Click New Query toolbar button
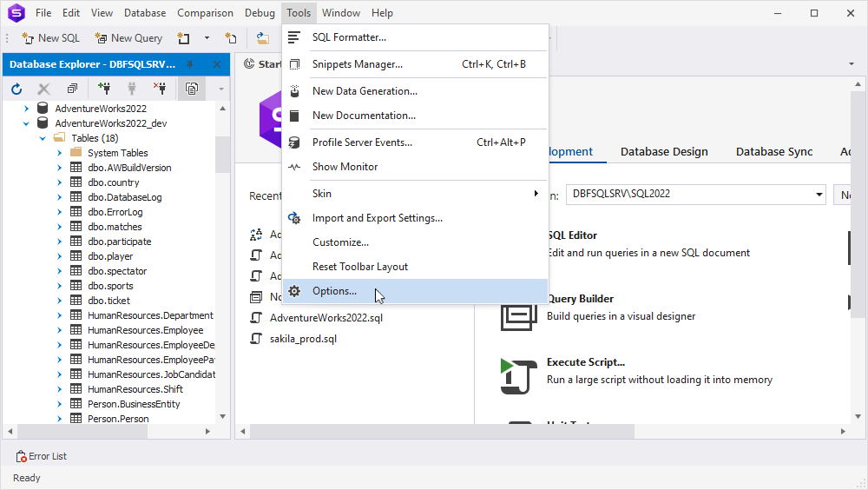Image resolution: width=868 pixels, height=490 pixels. coord(128,38)
